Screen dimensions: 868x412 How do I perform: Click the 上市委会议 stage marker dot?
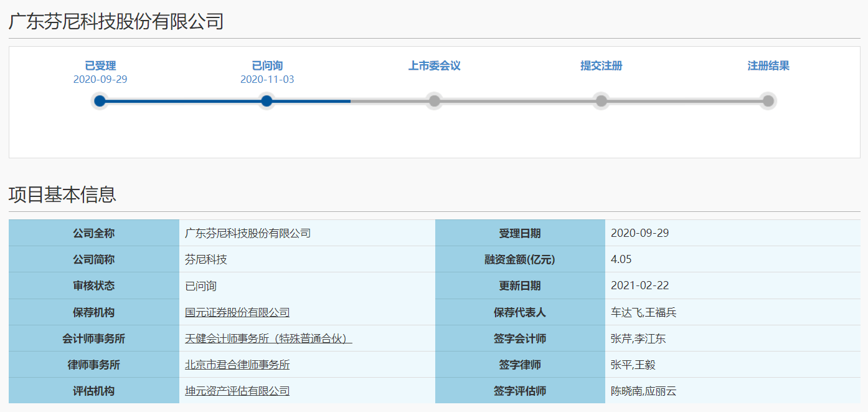tap(434, 101)
